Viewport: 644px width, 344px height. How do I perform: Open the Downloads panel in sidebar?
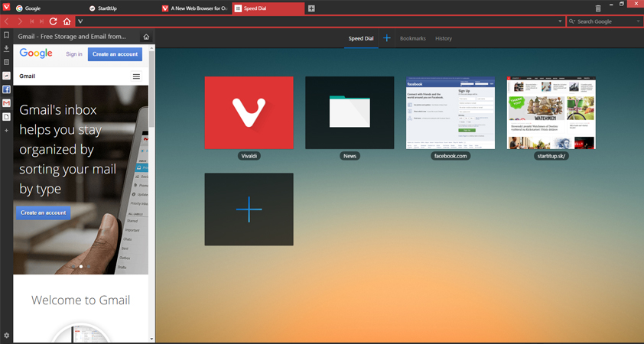coord(7,49)
